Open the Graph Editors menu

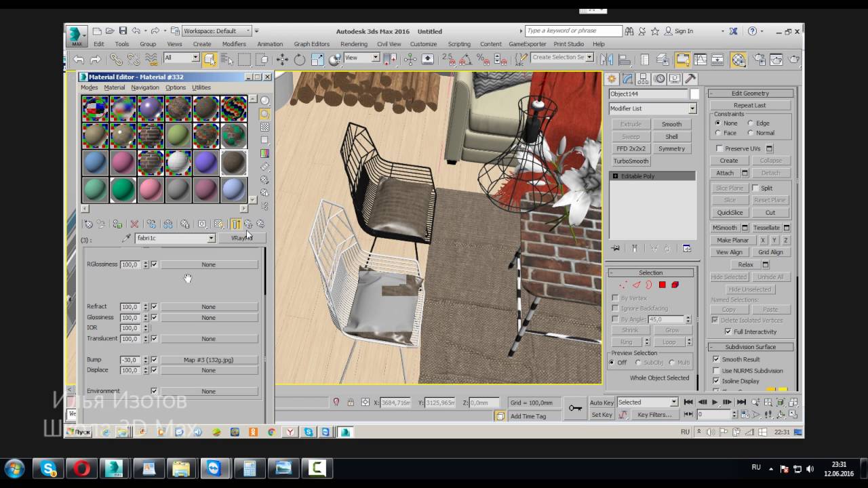311,44
